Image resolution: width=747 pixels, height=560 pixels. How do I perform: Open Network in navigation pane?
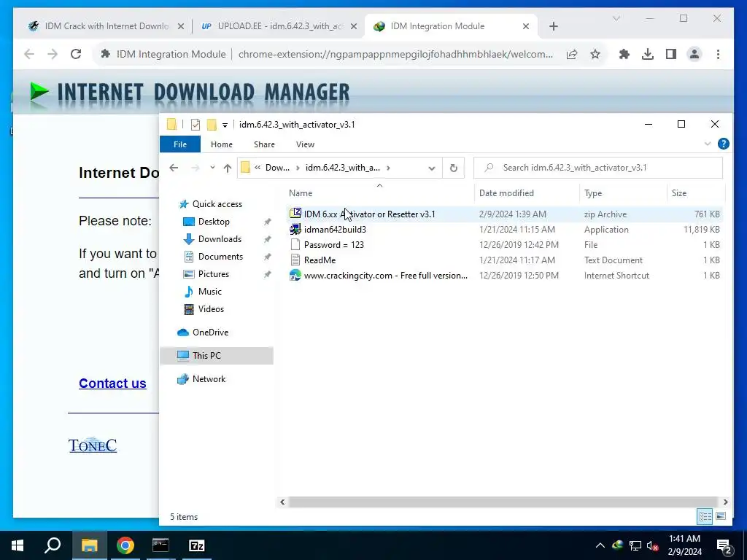point(209,379)
